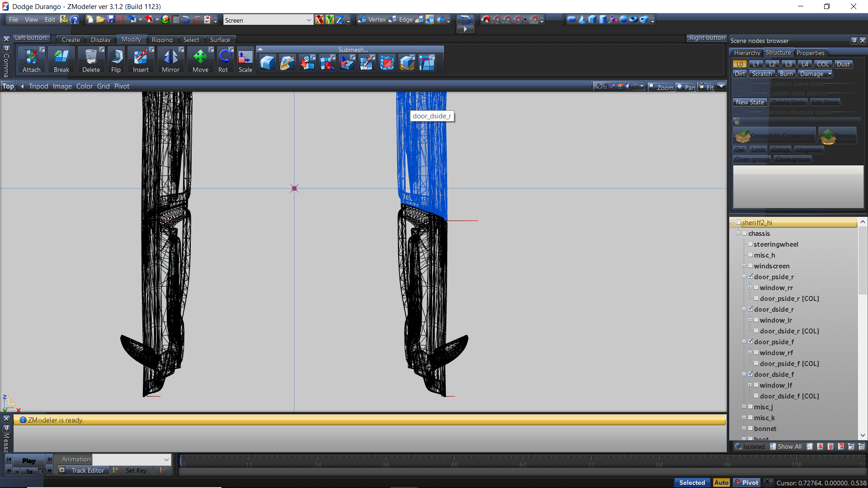Open the Animation dropdown
This screenshot has width=868, height=488.
coord(166,459)
